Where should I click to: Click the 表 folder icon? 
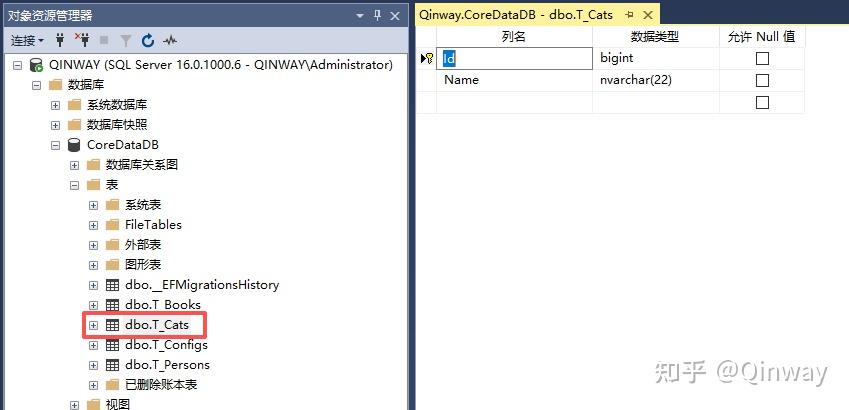pos(93,185)
